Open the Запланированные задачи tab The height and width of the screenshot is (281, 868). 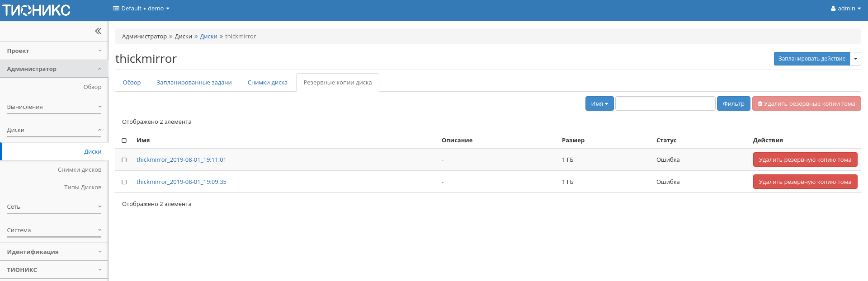[x=194, y=83]
